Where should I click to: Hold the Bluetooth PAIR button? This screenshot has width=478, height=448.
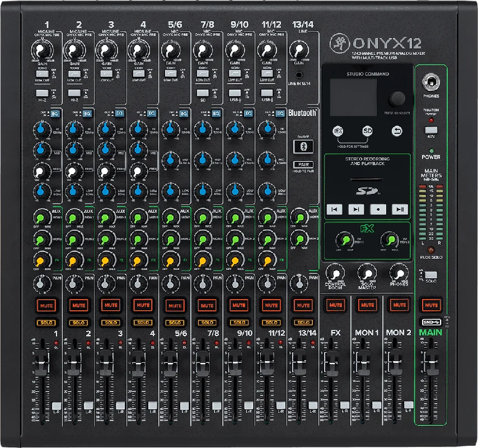tap(303, 165)
